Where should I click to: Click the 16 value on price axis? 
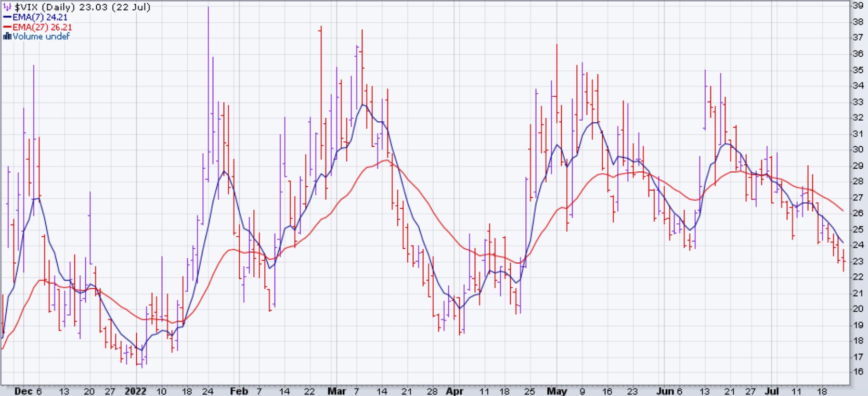coord(858,372)
